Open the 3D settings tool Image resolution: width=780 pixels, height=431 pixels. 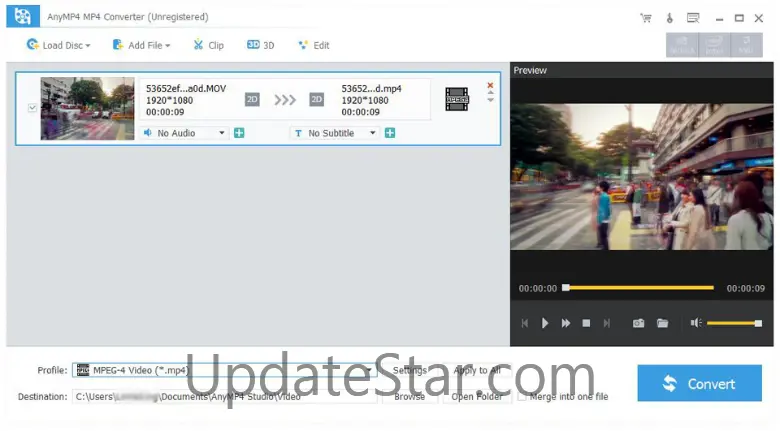(x=261, y=45)
